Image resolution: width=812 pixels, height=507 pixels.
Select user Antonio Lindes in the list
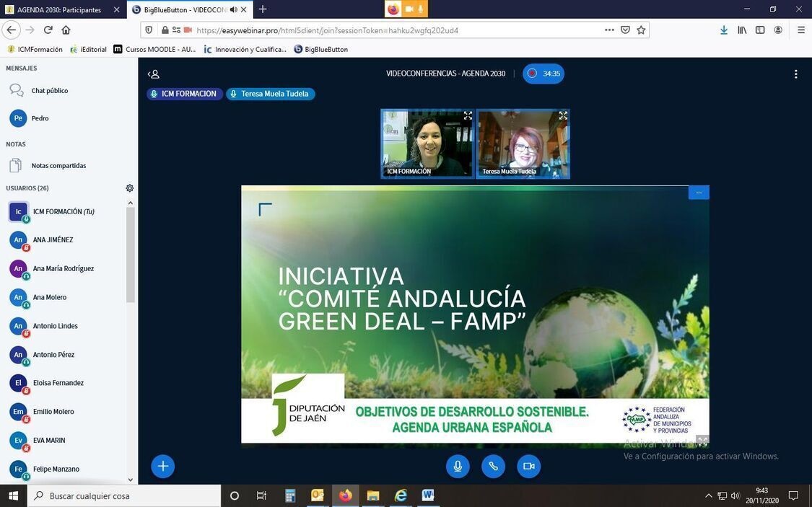coord(55,326)
